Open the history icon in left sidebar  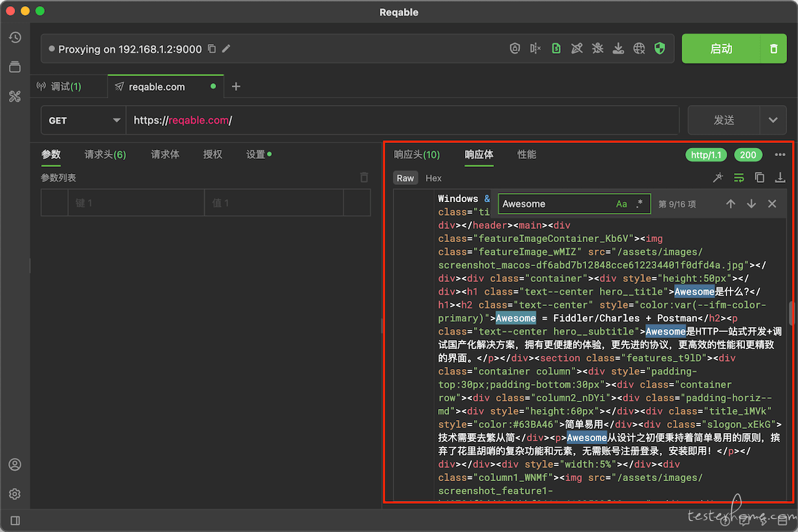14,38
